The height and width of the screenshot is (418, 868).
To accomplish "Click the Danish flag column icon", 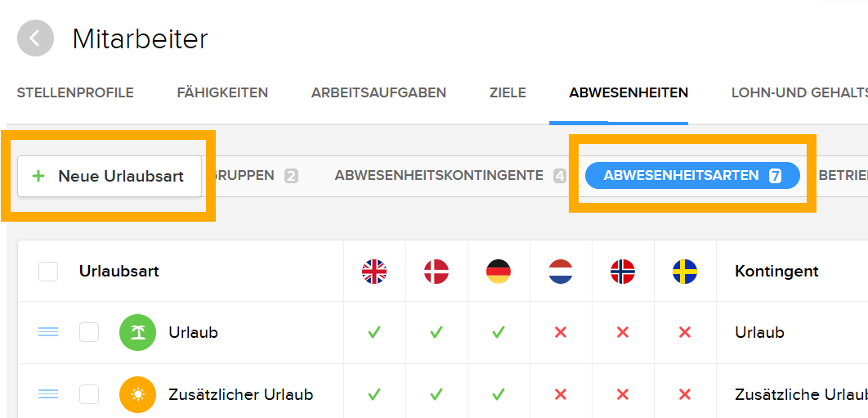I will click(x=436, y=272).
